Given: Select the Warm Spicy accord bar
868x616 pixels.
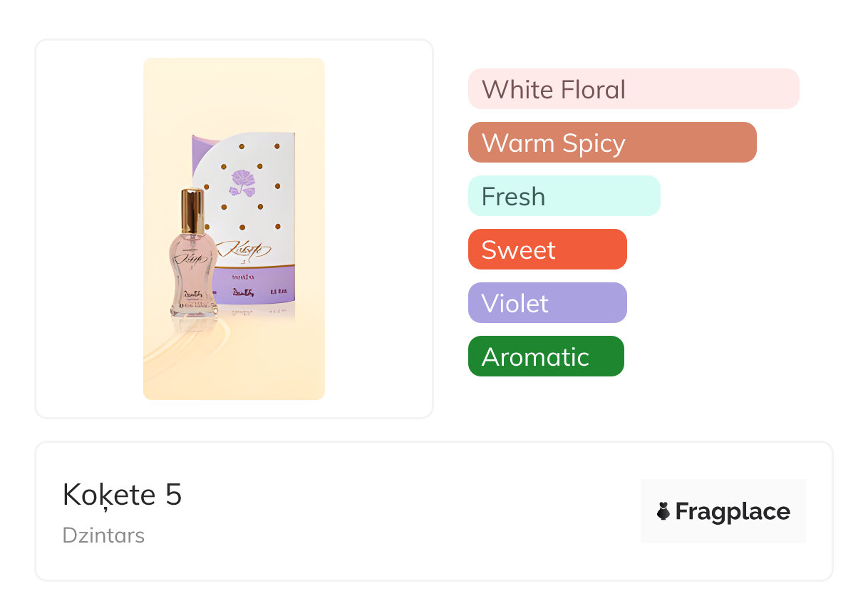Looking at the screenshot, I should (611, 143).
